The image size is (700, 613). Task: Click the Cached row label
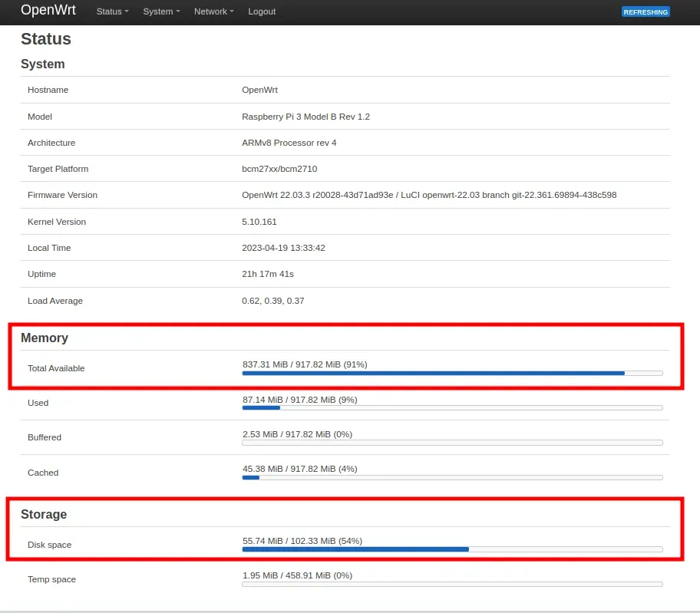click(x=43, y=473)
